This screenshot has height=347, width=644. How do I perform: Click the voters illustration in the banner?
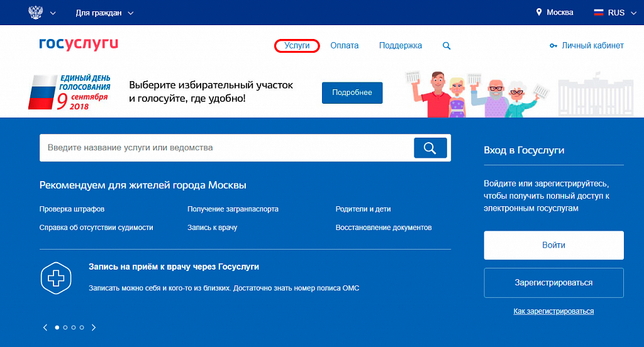(478, 94)
